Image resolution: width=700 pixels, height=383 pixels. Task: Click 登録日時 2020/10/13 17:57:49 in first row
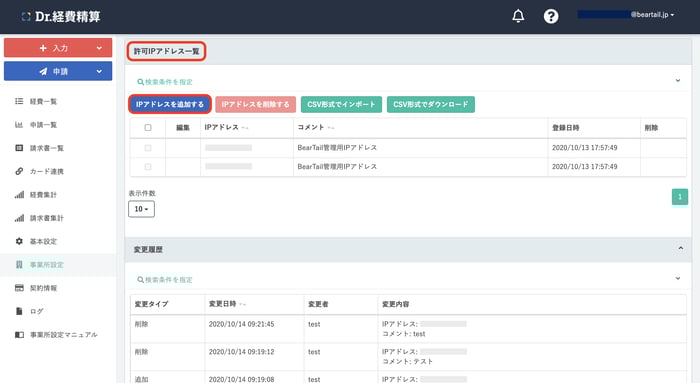584,148
